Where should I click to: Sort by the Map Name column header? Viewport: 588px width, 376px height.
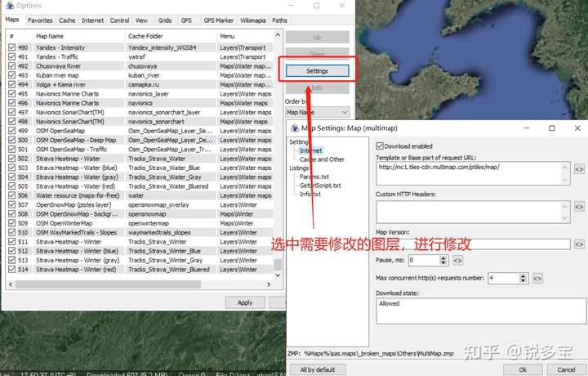point(79,37)
